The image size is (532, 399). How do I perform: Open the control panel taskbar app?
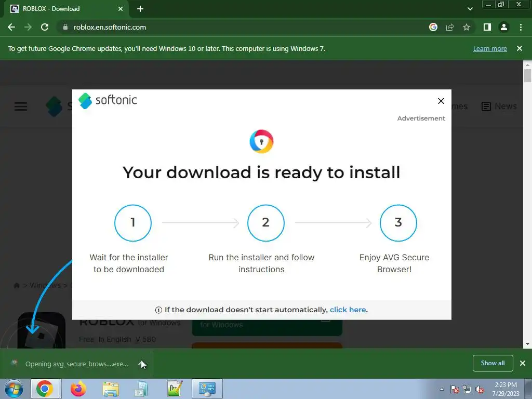tap(207, 389)
